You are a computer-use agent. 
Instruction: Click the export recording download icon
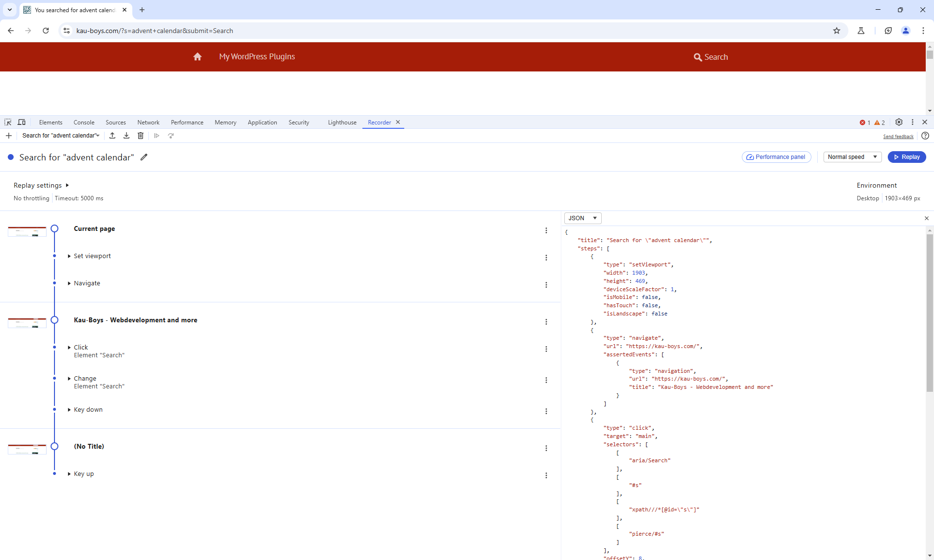(x=126, y=136)
